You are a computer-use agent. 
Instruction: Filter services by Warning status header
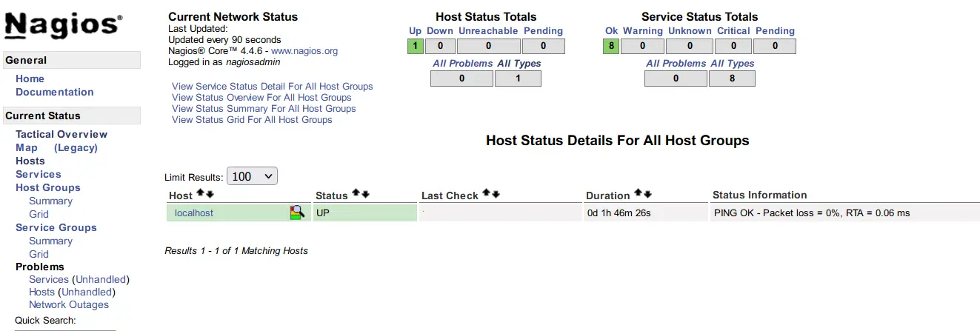tap(642, 31)
